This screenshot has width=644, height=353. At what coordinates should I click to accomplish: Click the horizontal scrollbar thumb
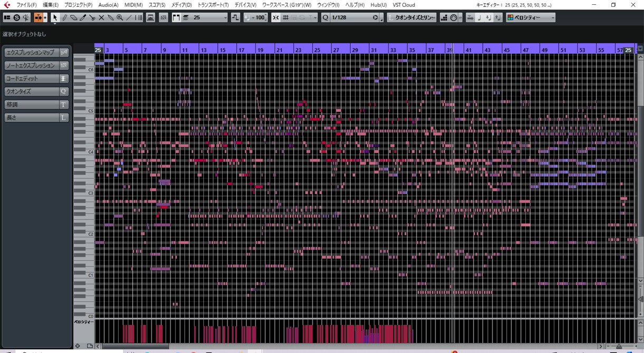point(135,346)
